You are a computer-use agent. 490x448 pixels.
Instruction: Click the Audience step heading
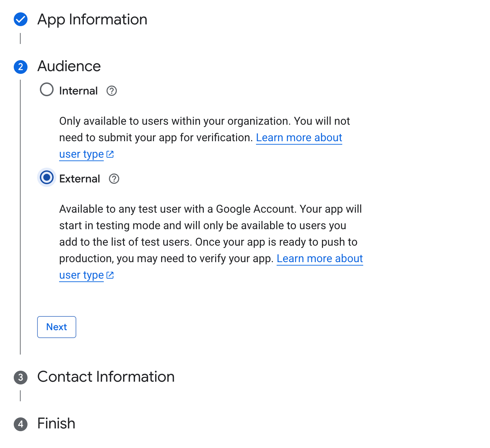(69, 66)
